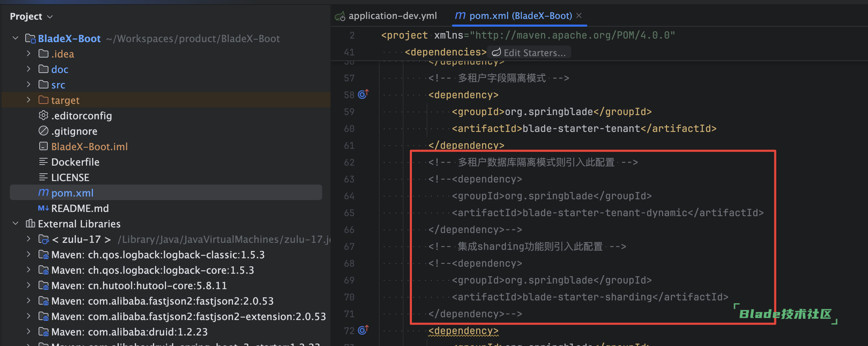Click the logback-core library icon
The height and width of the screenshot is (346, 868).
[44, 270]
